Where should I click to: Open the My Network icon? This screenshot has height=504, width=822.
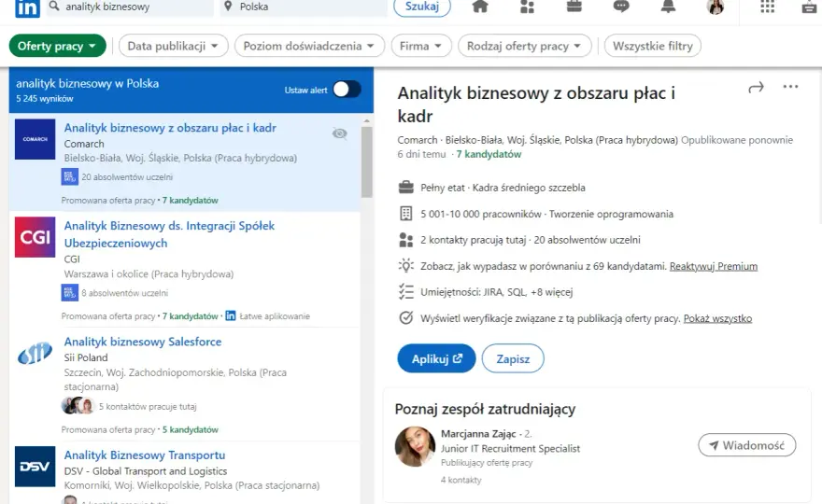(x=527, y=7)
